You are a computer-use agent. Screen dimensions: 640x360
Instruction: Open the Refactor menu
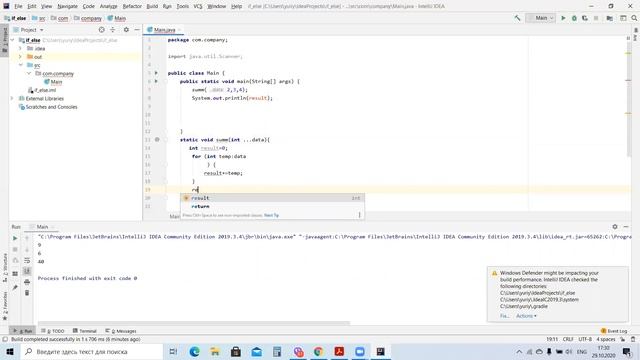(132, 6)
